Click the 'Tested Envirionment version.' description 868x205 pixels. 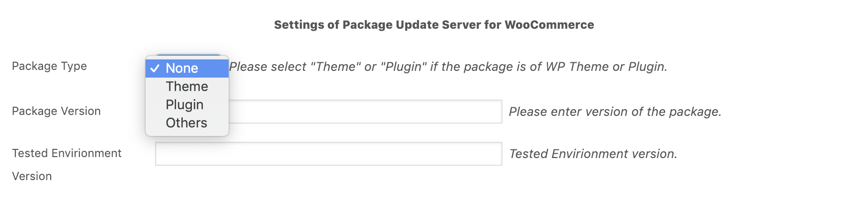[593, 154]
